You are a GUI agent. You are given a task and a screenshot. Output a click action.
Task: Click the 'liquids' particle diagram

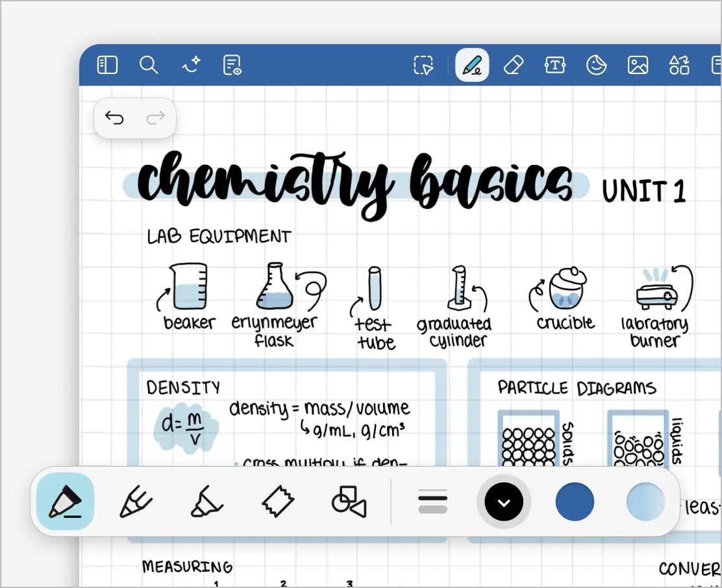(x=638, y=439)
